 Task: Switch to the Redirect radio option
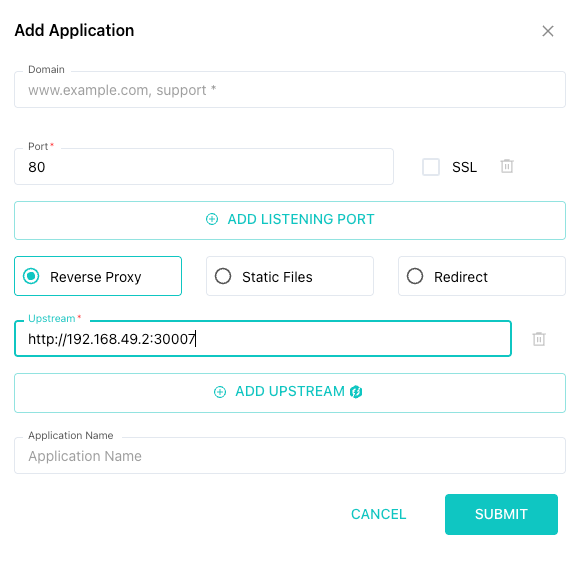415,276
